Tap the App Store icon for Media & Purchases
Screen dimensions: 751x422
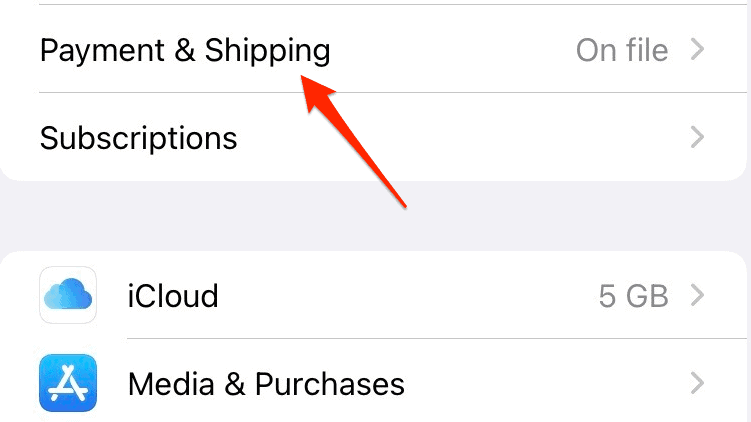pyautogui.click(x=68, y=383)
